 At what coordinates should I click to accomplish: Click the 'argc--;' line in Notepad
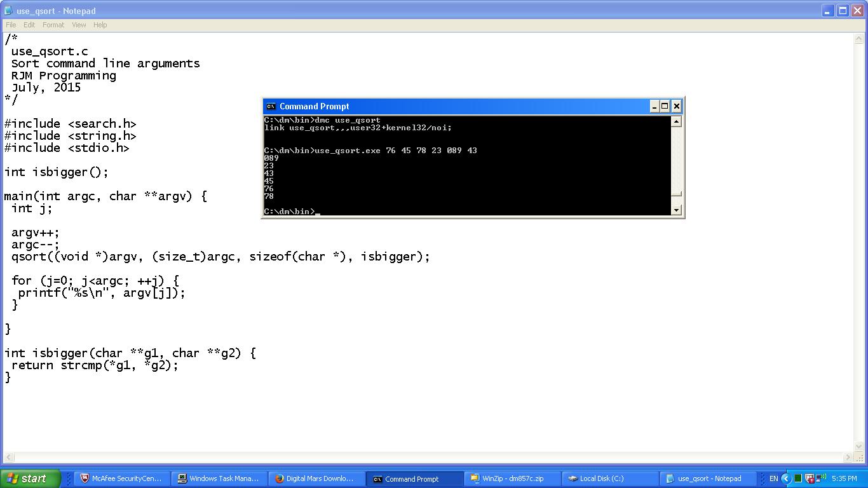[x=35, y=245]
